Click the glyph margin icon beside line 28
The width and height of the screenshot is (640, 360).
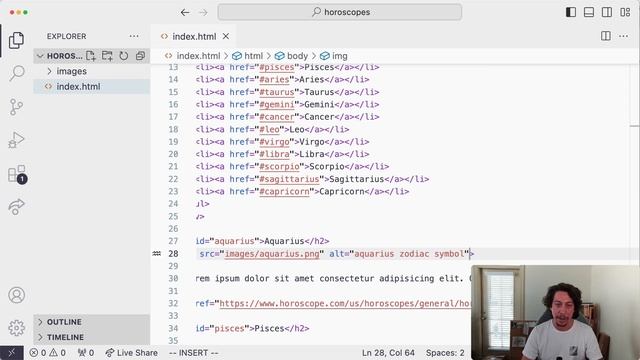(157, 254)
